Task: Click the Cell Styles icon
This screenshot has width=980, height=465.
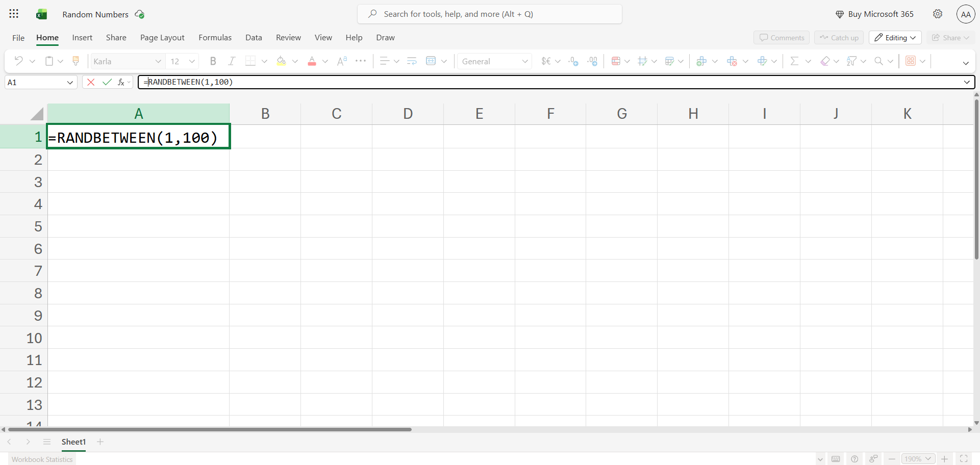Action: pos(642,61)
